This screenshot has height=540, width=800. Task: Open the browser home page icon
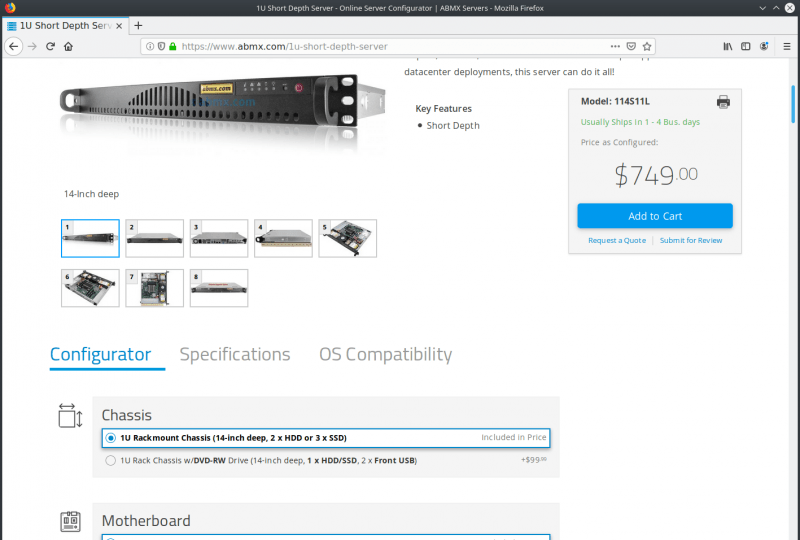coord(68,46)
